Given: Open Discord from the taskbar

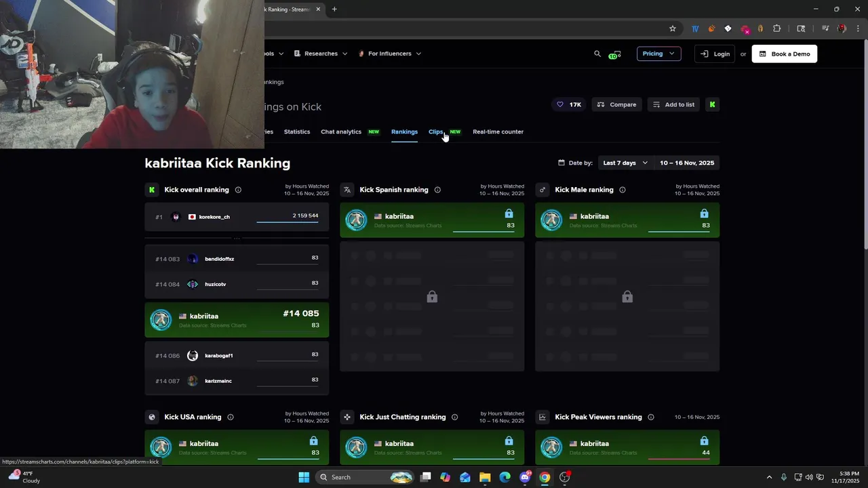Looking at the screenshot, I should coord(525,477).
